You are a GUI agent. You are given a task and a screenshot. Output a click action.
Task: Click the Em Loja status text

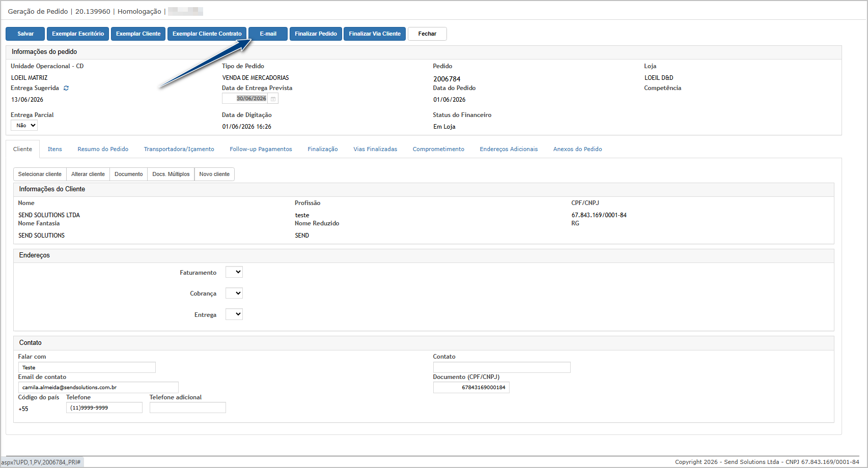(x=444, y=127)
